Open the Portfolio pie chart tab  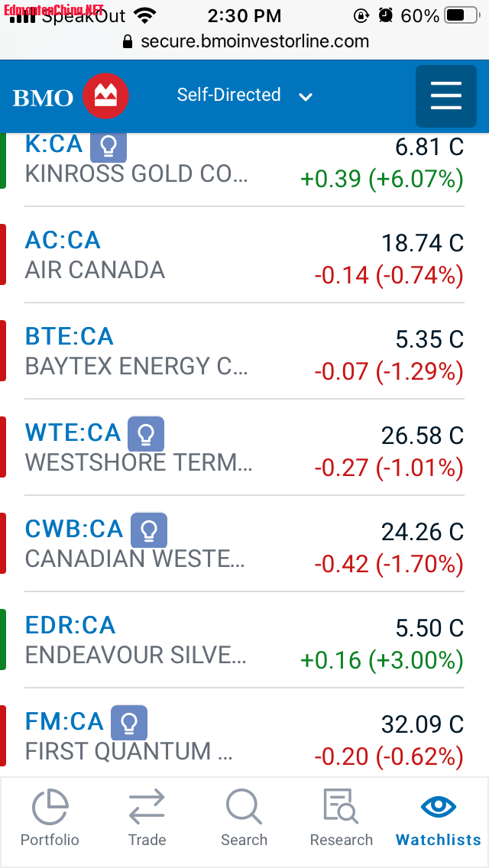point(50,818)
